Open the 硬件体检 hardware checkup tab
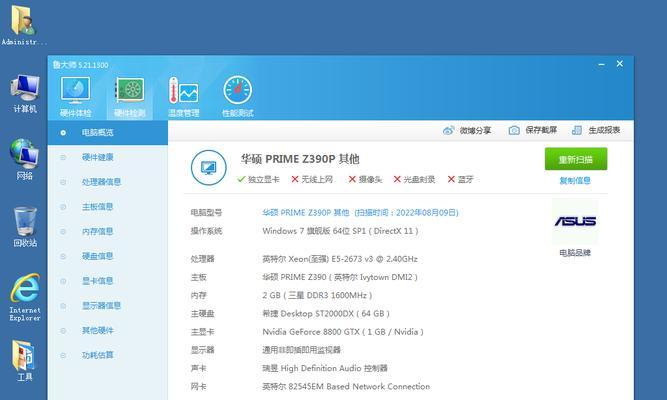This screenshot has height=400, width=667. pyautogui.click(x=75, y=97)
